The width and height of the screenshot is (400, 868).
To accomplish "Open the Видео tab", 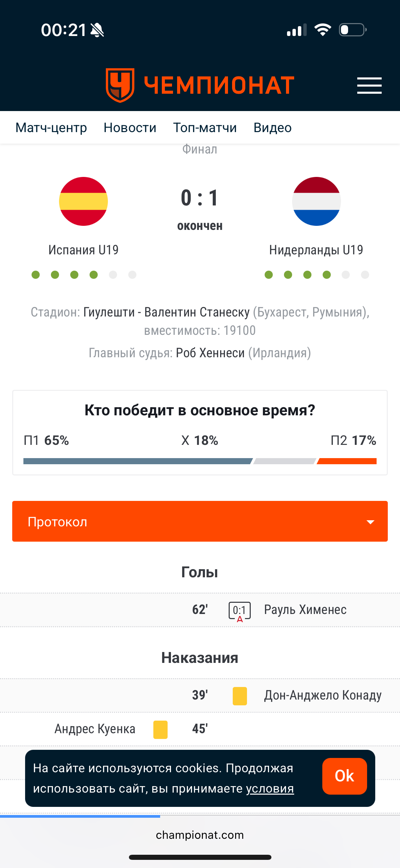I will tap(272, 128).
